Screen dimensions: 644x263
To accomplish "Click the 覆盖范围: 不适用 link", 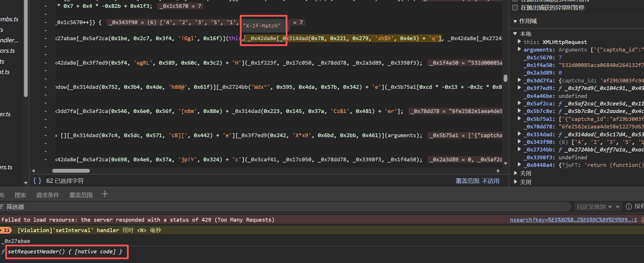I will (477, 181).
